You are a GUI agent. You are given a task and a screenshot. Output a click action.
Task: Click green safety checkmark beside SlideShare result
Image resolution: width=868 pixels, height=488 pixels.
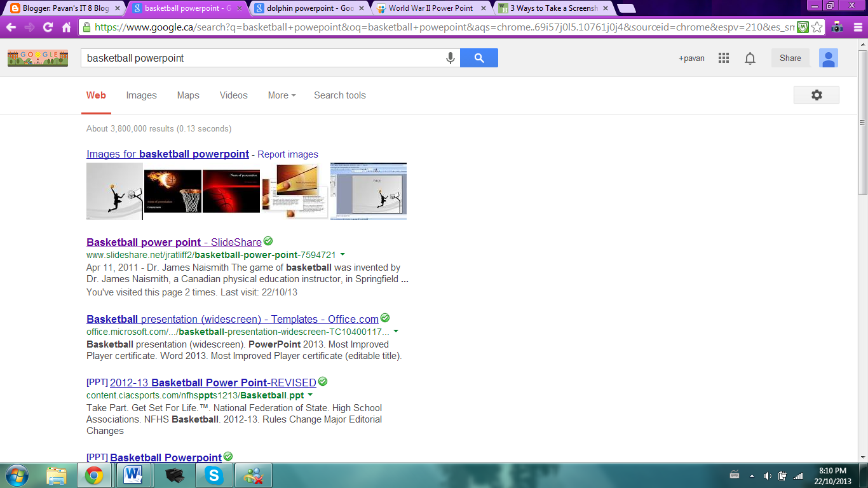(x=268, y=241)
